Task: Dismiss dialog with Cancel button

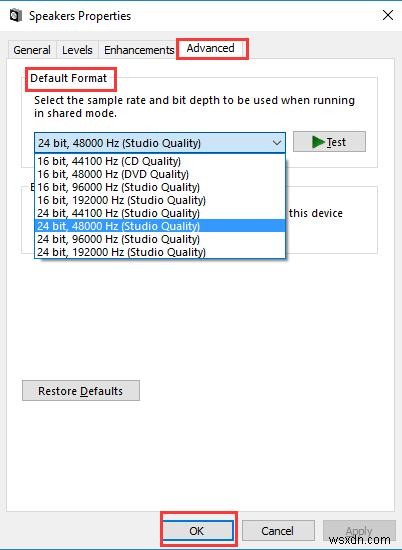Action: pos(278,530)
